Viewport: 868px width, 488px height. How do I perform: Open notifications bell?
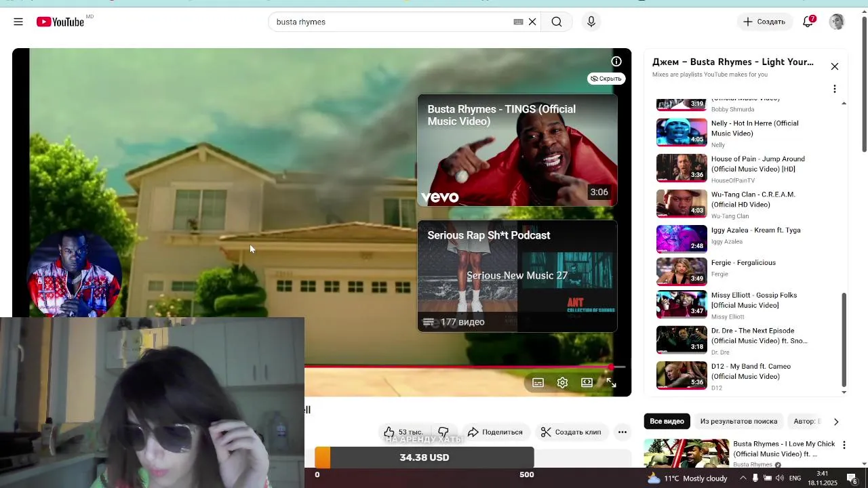pyautogui.click(x=808, y=22)
